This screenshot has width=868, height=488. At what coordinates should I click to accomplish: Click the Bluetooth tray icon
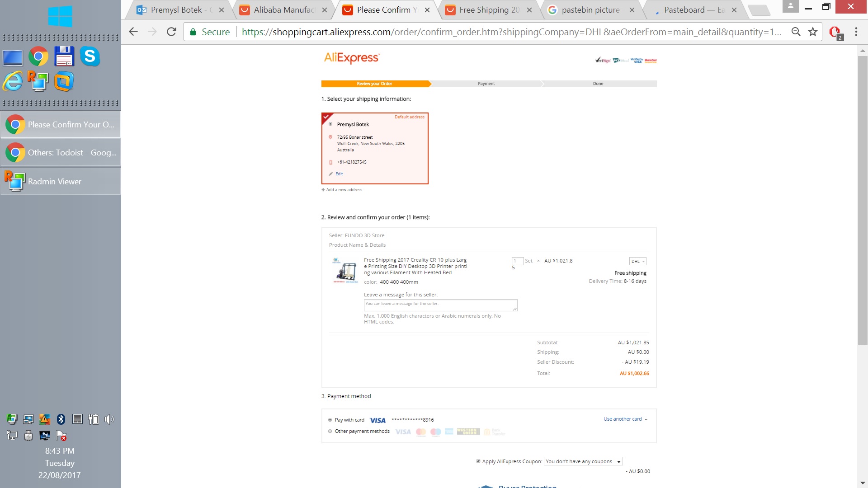(61, 419)
